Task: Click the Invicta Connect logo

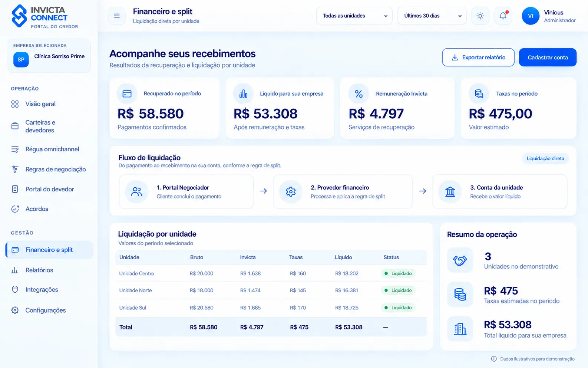Action: (x=44, y=17)
